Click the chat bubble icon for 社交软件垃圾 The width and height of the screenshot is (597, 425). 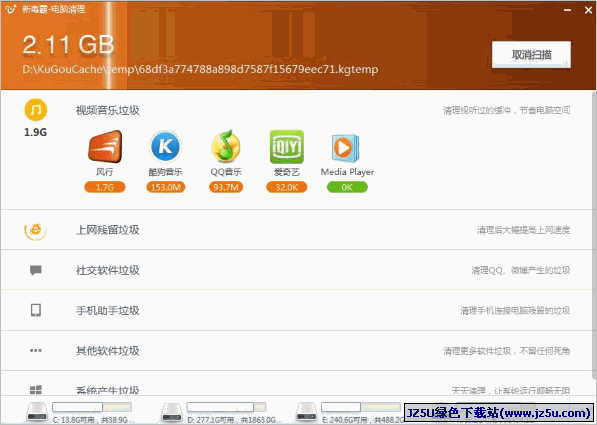pyautogui.click(x=36, y=270)
